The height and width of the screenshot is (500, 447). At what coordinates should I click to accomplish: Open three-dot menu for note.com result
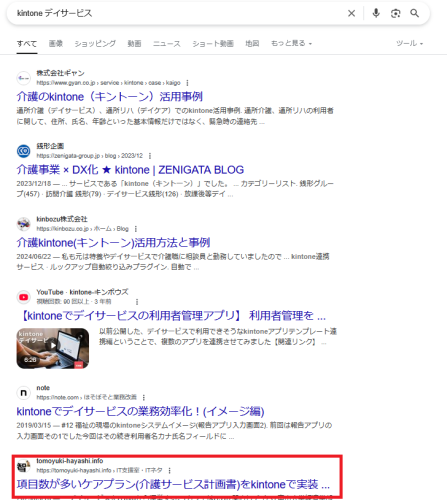144,397
